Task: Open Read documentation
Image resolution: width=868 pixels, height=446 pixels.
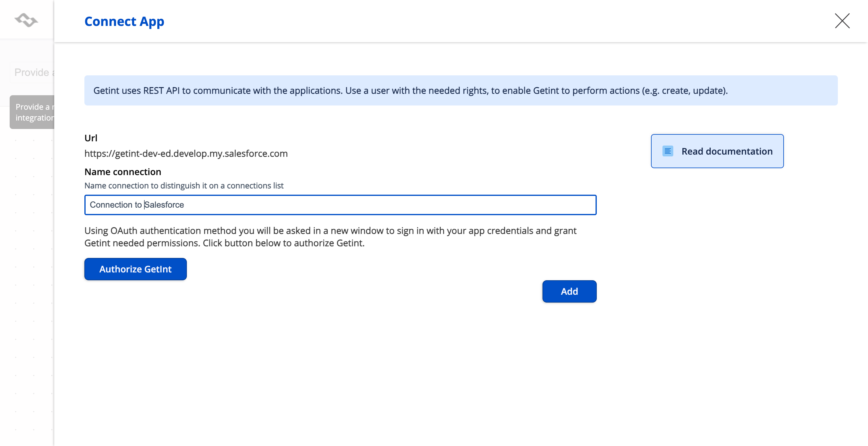Action: pos(717,151)
